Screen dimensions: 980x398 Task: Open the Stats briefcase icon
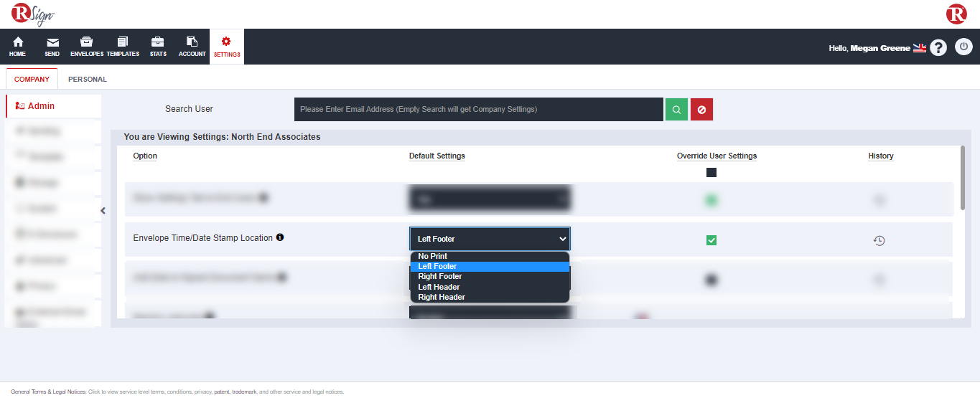click(x=158, y=47)
